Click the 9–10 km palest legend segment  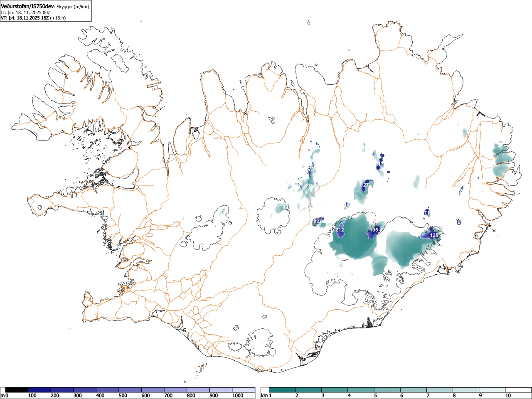(492, 390)
